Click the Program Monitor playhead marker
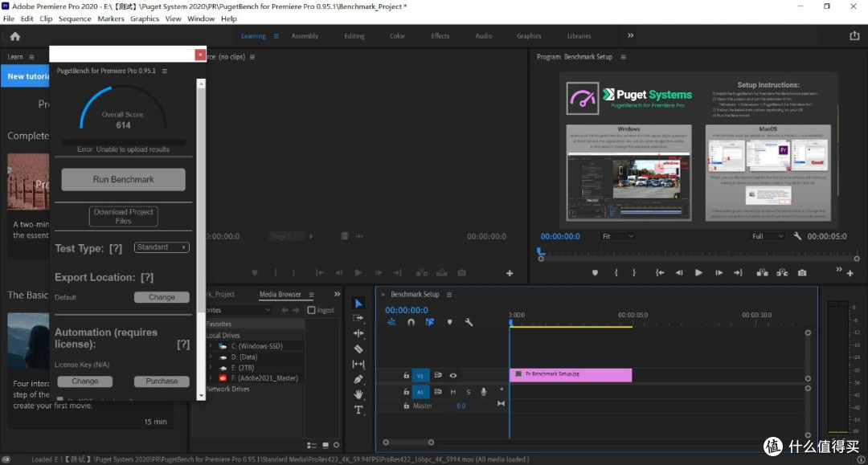The height and width of the screenshot is (465, 868). click(541, 251)
